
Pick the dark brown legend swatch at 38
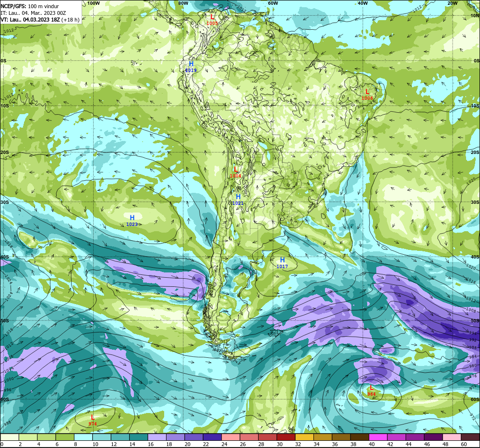coord(360,437)
